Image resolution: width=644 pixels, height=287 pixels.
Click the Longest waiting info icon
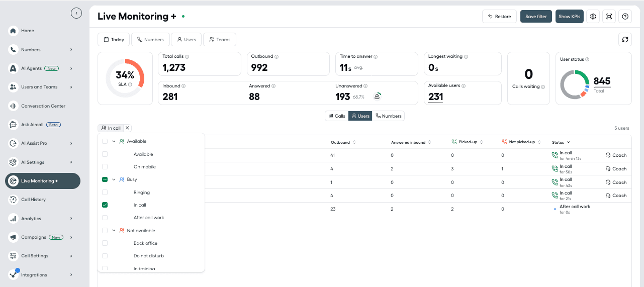[466, 57]
